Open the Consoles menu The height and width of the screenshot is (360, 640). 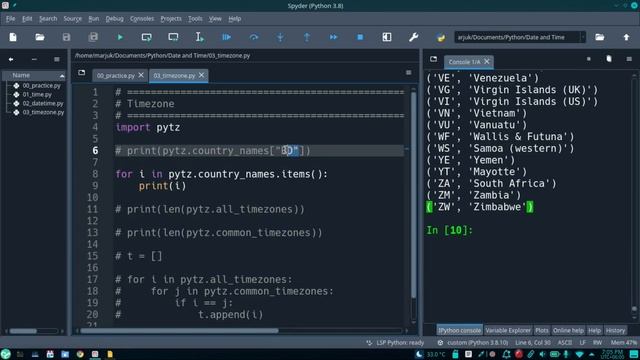[142, 19]
